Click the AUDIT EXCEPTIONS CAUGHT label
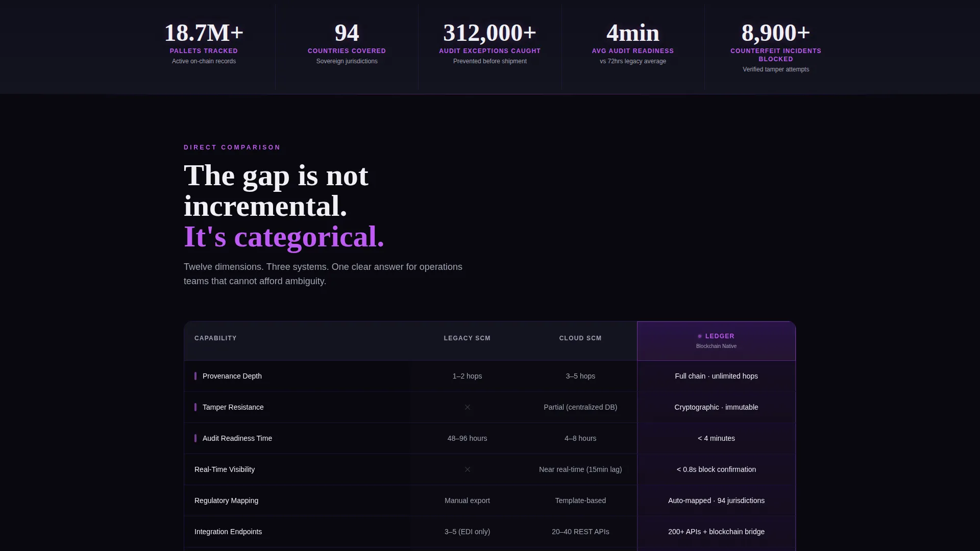 click(489, 51)
